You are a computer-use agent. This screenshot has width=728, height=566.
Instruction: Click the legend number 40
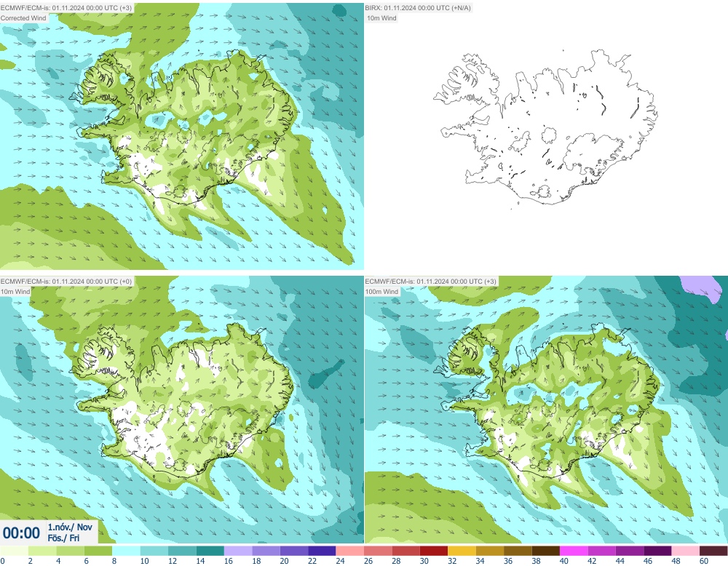(x=563, y=561)
